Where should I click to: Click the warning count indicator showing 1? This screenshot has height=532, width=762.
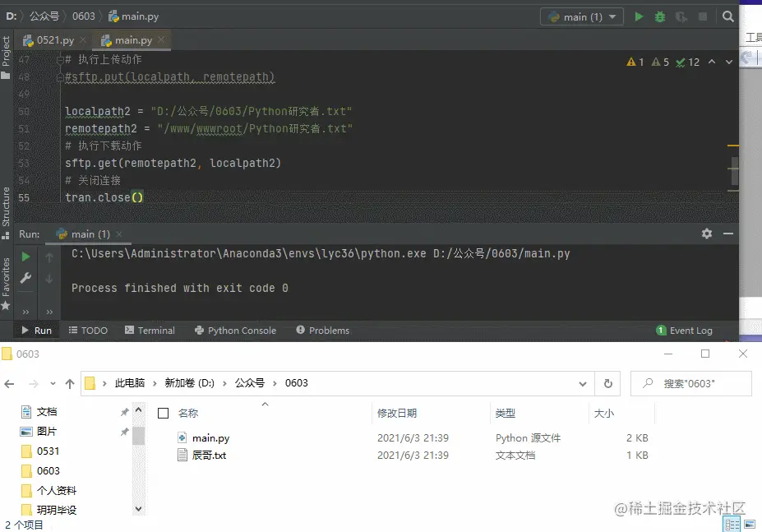(635, 62)
